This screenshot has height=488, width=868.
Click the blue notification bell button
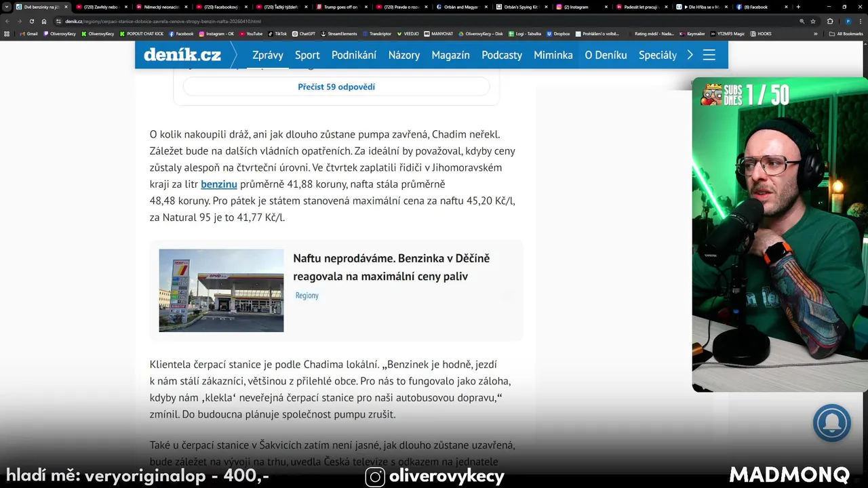831,423
